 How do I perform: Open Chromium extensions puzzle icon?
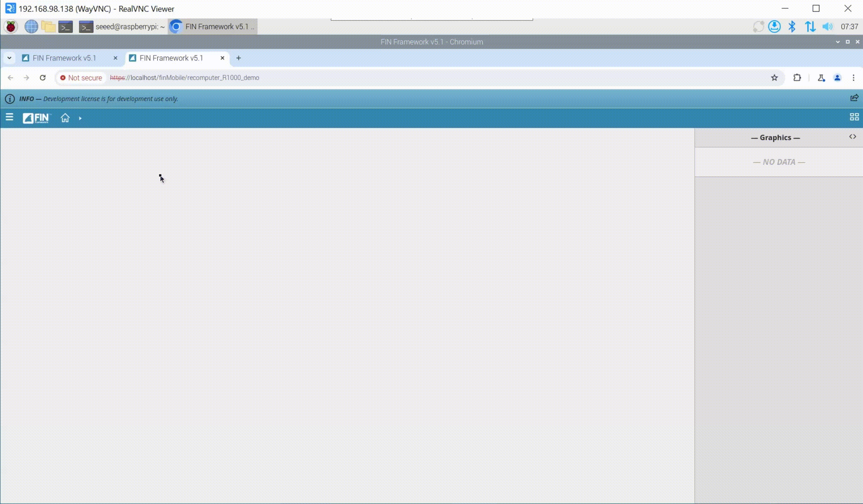coord(797,78)
